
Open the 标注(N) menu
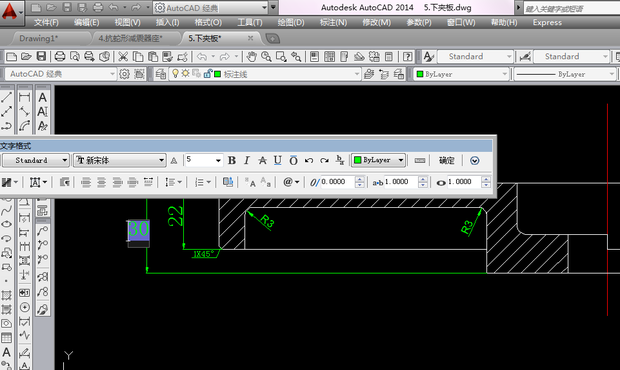click(x=333, y=23)
